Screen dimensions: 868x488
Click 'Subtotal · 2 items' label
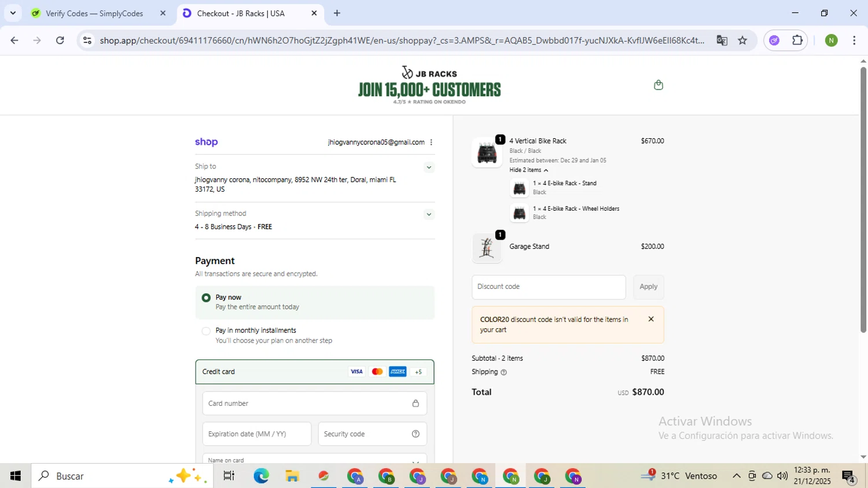[497, 358]
